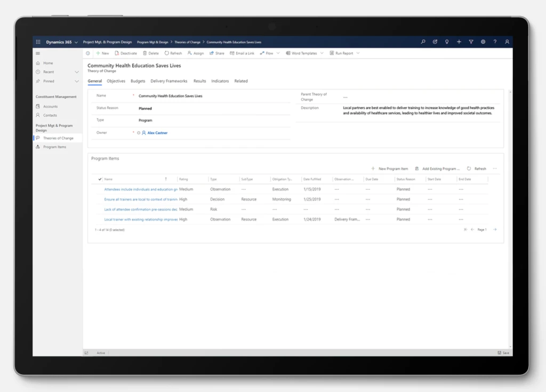Click the lightbulb suggestions icon
Screen dimensions: 546x392
coord(447,42)
